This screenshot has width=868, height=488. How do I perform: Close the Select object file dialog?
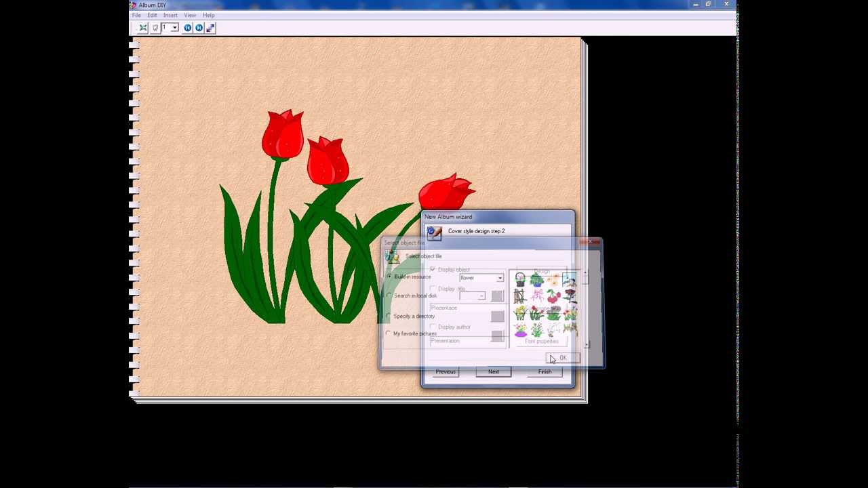(591, 242)
